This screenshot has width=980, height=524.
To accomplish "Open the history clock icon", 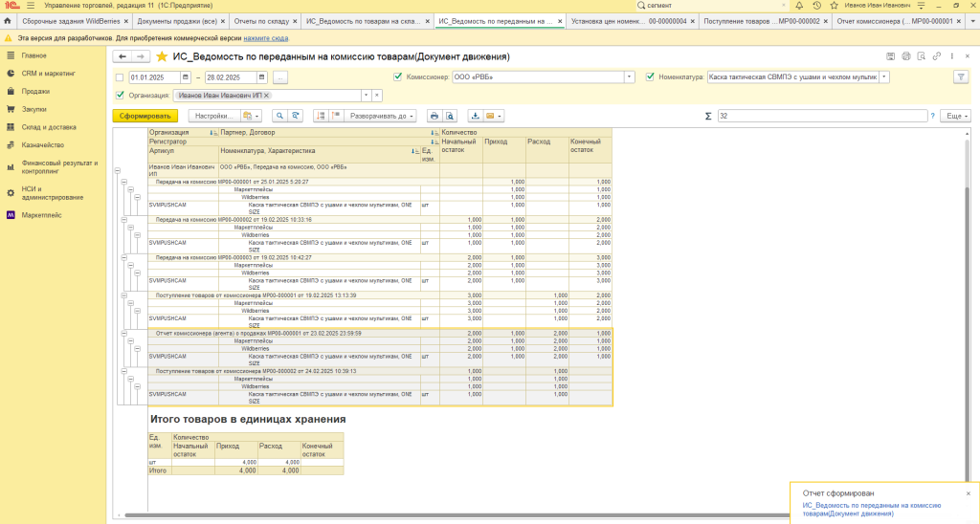I will [816, 5].
